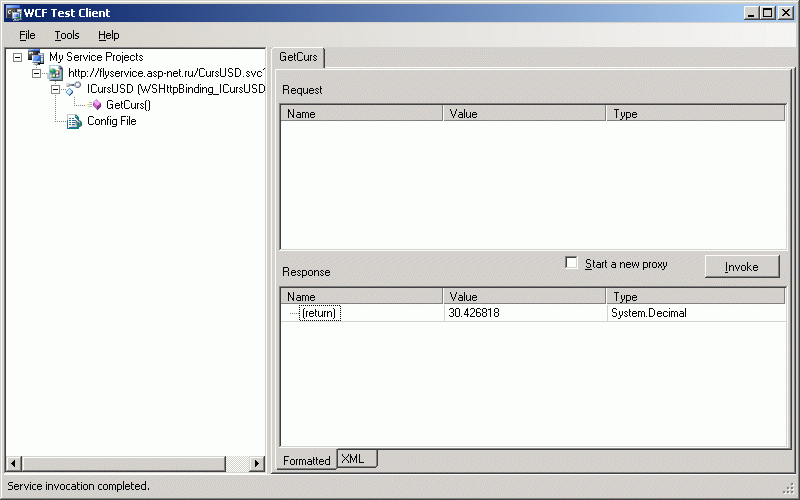The image size is (800, 500).
Task: Close the WCF Test Client window
Action: pos(786,13)
